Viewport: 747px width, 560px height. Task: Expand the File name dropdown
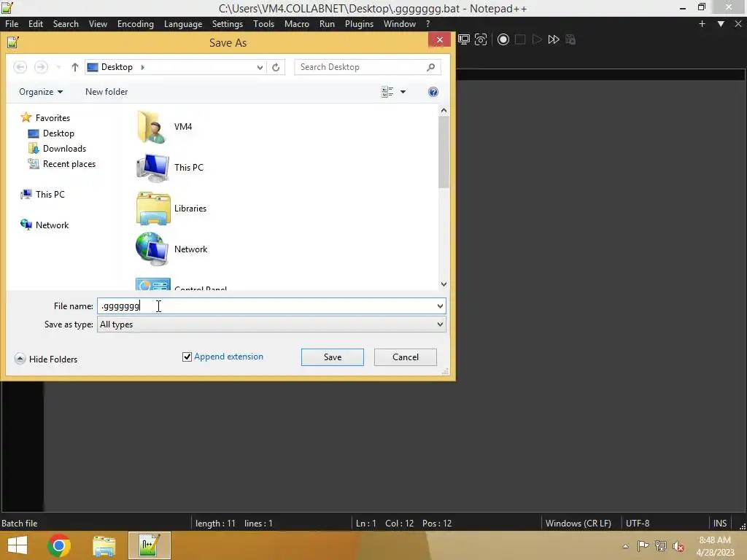click(x=440, y=306)
